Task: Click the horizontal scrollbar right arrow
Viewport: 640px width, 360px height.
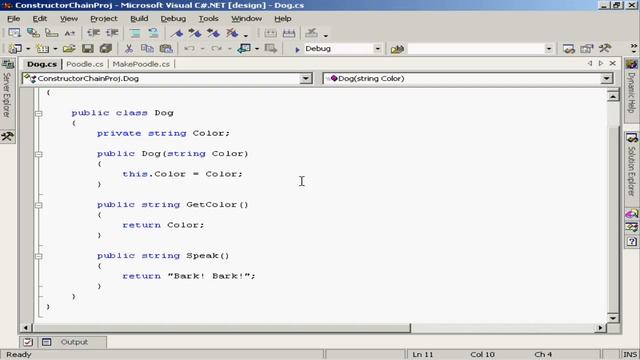Action: click(x=600, y=328)
